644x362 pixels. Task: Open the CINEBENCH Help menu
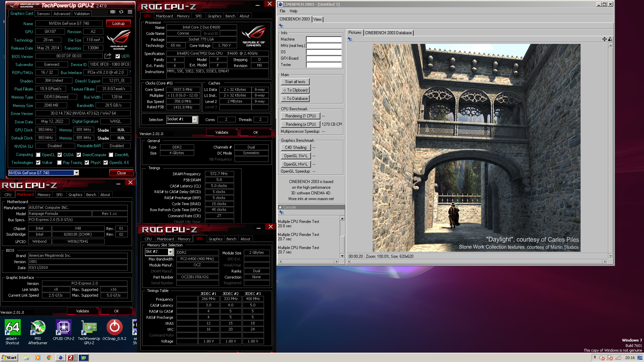pyautogui.click(x=293, y=11)
